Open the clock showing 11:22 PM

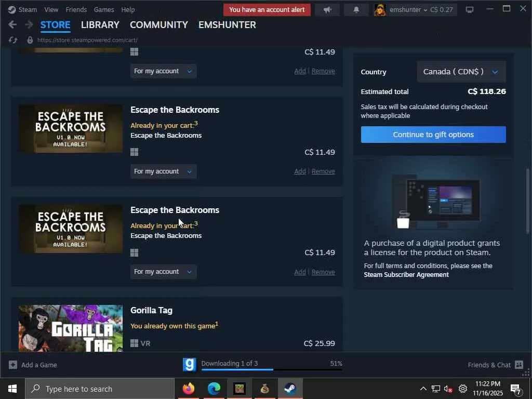point(487,389)
